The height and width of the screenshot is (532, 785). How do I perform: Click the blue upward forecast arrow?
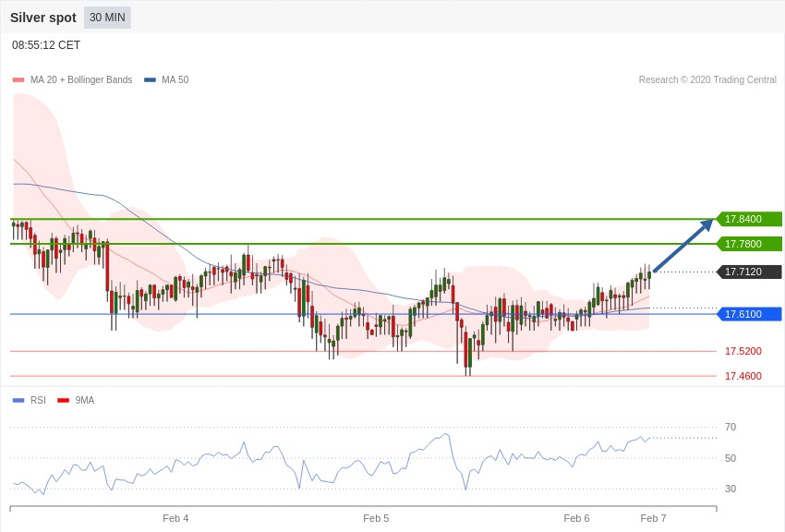[x=683, y=246]
